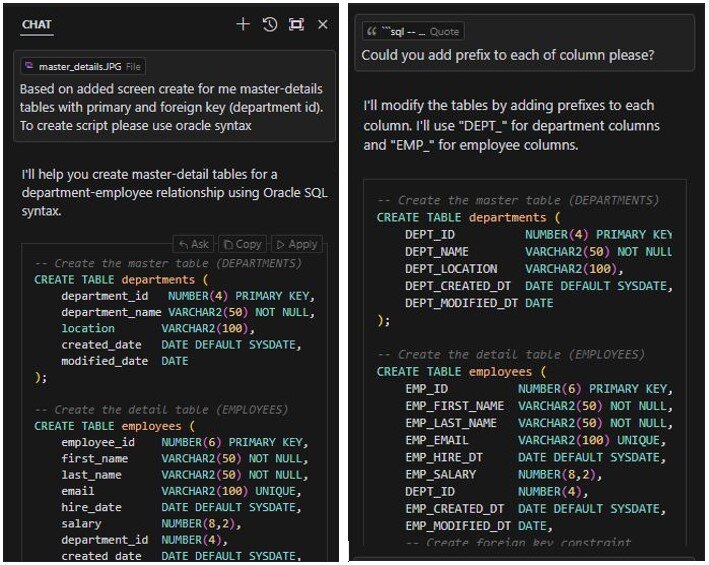The height and width of the screenshot is (565, 709).
Task: Click 'DEPT_ID' in the departments table
Action: point(430,235)
